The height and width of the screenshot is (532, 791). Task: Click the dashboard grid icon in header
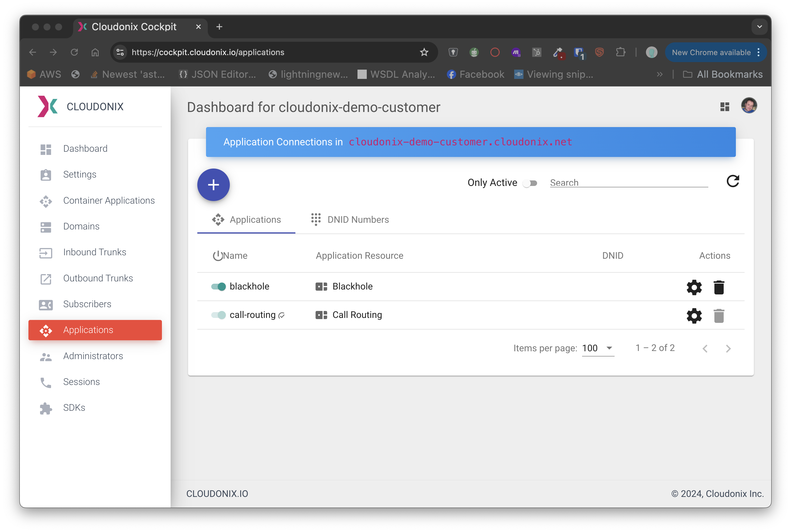tap(725, 107)
